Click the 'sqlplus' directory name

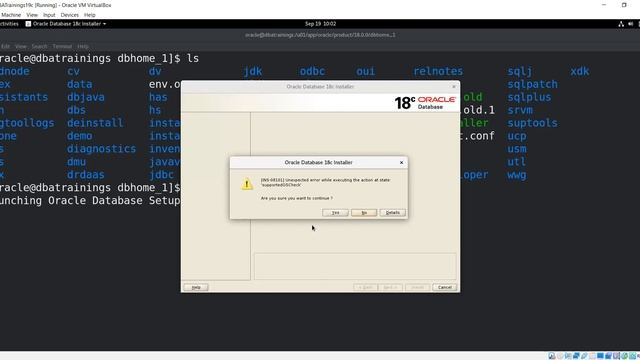click(x=529, y=97)
